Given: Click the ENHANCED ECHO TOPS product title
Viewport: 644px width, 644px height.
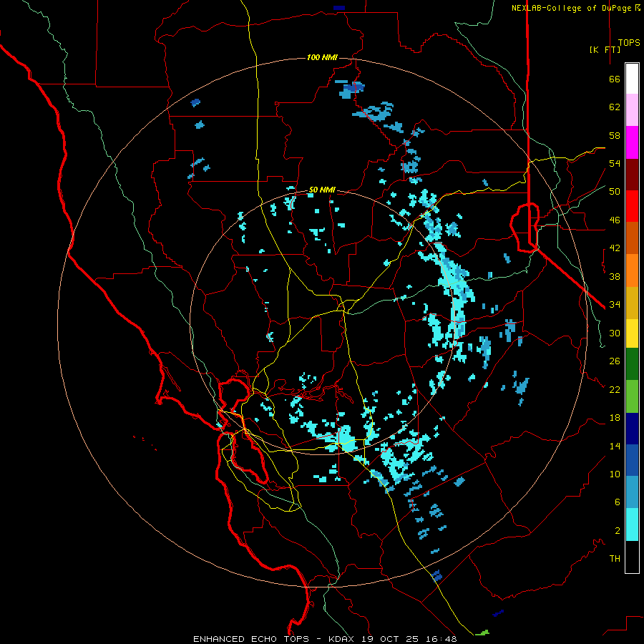Looking at the screenshot, I should click(250, 639).
